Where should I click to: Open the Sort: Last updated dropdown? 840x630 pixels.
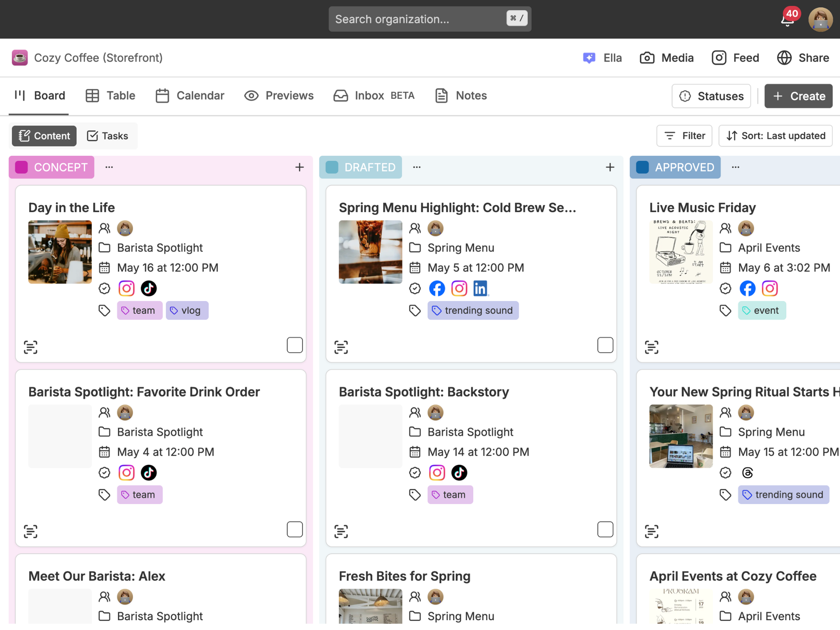[x=775, y=136]
